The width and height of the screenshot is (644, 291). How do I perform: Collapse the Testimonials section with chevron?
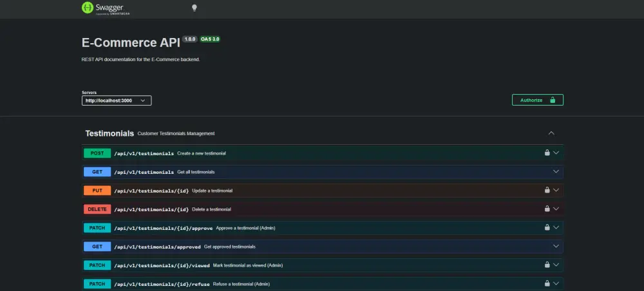pyautogui.click(x=552, y=133)
